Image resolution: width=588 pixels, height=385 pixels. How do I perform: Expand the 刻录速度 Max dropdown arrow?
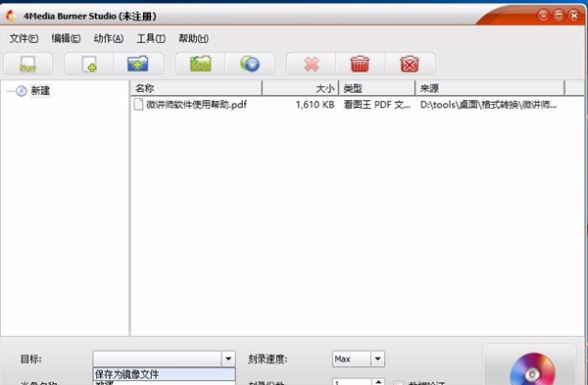coord(377,360)
